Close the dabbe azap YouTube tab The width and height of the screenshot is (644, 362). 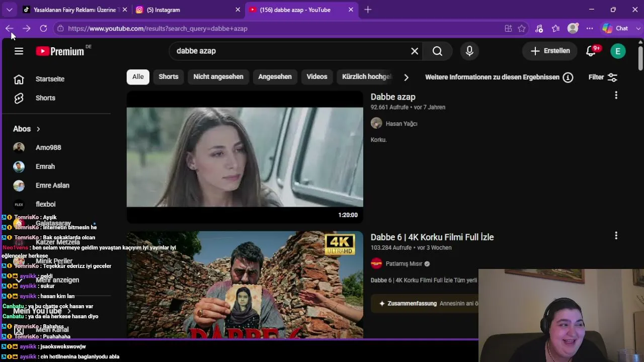(351, 10)
